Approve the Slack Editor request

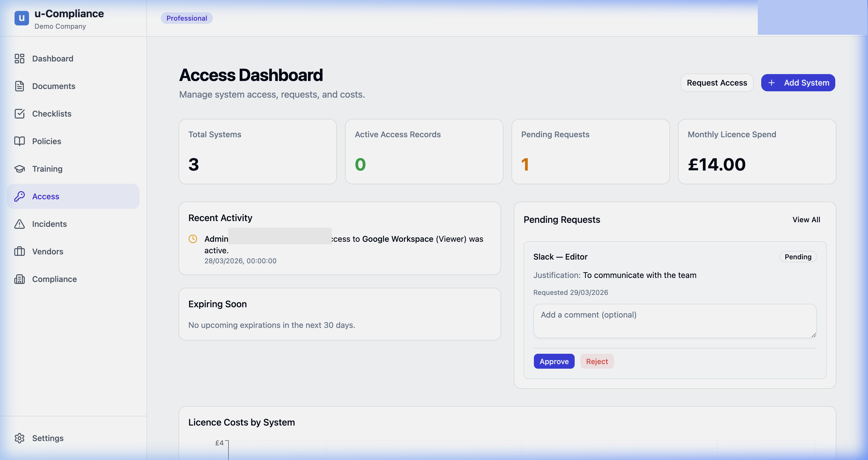(x=554, y=361)
